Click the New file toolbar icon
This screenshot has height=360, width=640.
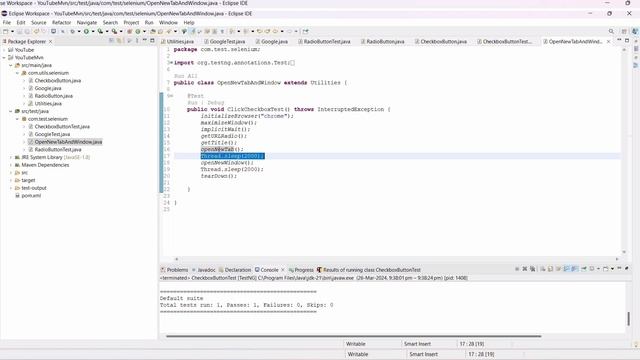click(5, 31)
